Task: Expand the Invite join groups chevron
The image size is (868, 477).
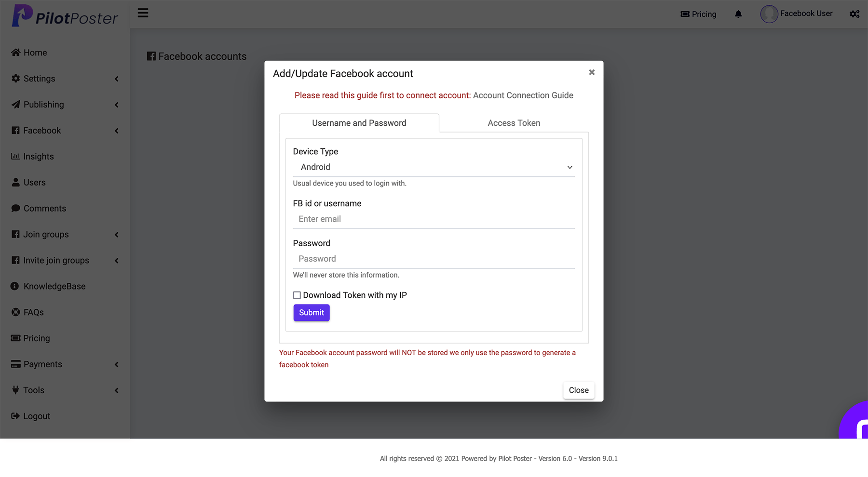Action: click(117, 261)
